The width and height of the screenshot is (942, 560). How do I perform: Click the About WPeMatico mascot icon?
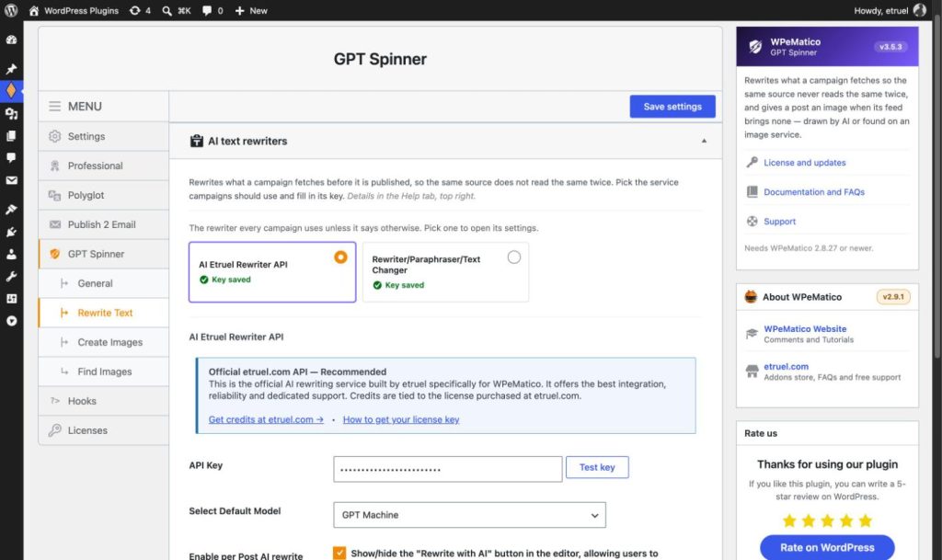point(751,296)
